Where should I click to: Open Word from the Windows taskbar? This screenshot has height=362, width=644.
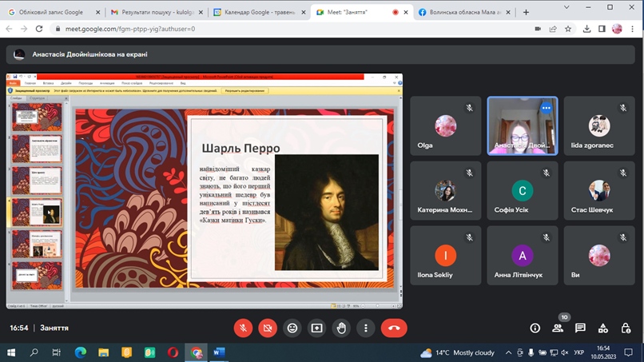(x=219, y=352)
